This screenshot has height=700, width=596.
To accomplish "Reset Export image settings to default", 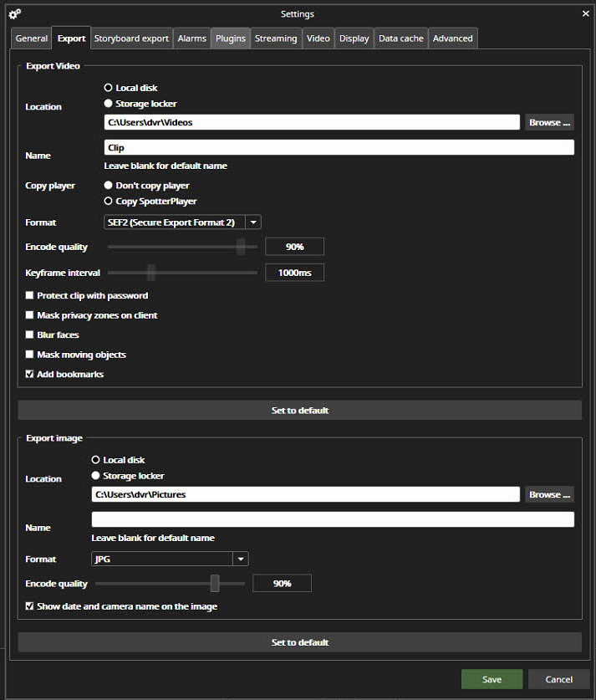I will tap(299, 642).
